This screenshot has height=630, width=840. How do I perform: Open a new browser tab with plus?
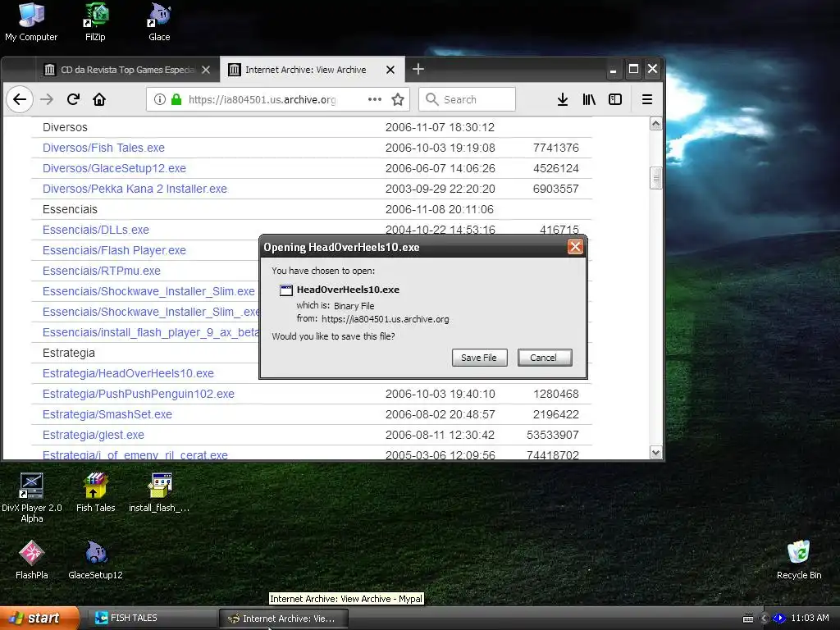[418, 69]
